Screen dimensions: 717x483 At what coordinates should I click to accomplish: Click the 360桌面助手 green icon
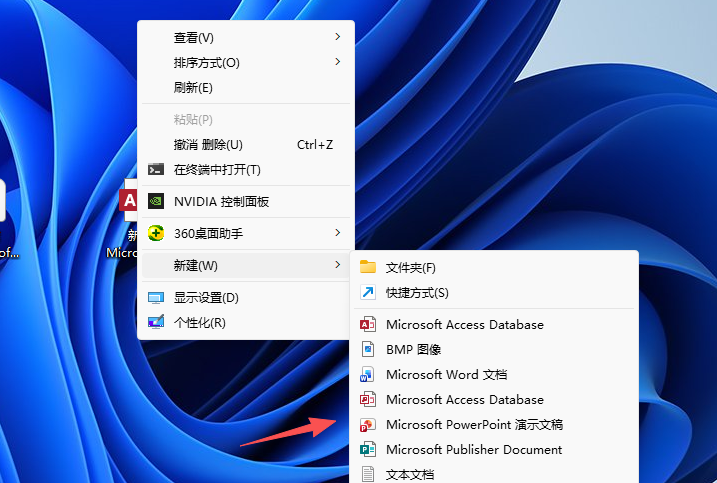click(156, 233)
